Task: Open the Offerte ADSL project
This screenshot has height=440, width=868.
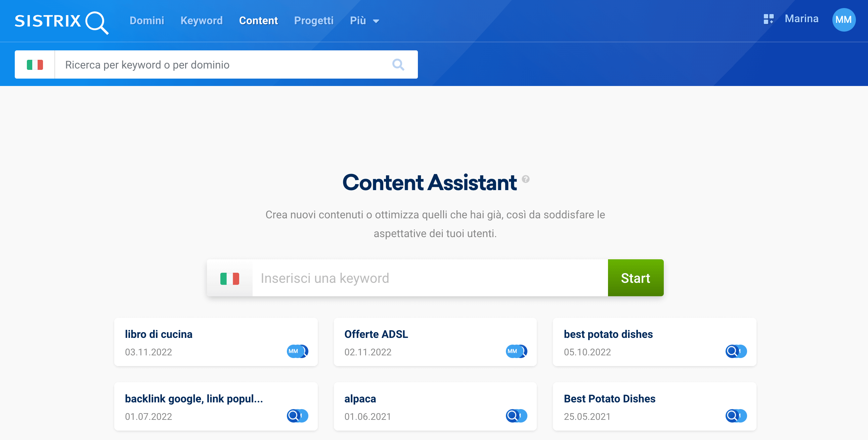Action: click(435, 342)
